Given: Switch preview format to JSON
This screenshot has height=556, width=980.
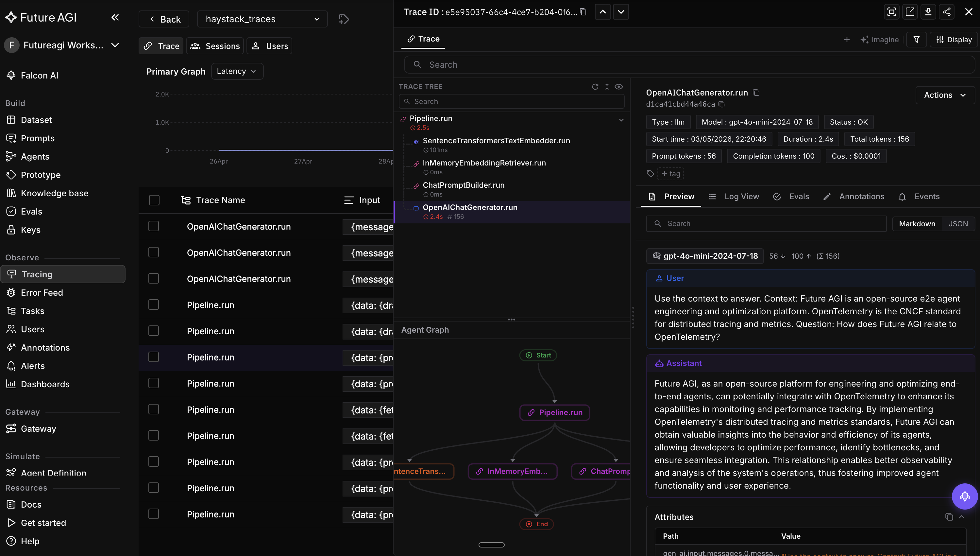Looking at the screenshot, I should pos(958,224).
